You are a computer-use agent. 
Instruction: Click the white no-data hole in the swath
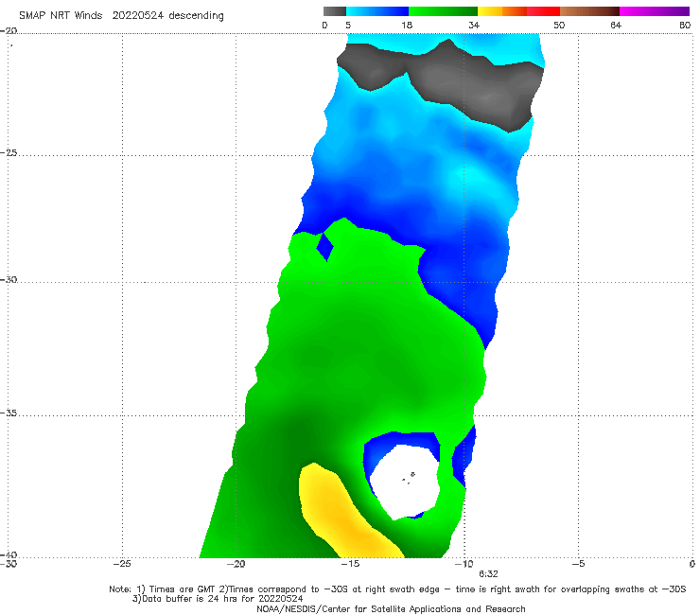(404, 482)
